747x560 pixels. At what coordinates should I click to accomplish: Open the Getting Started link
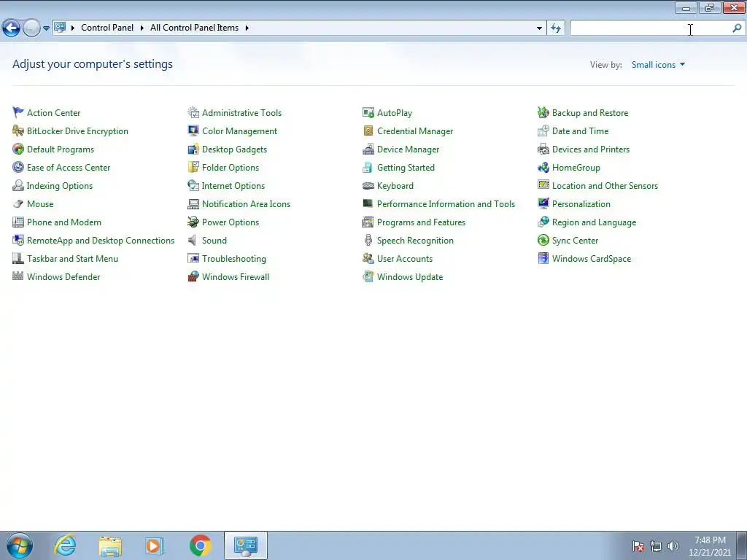(406, 168)
